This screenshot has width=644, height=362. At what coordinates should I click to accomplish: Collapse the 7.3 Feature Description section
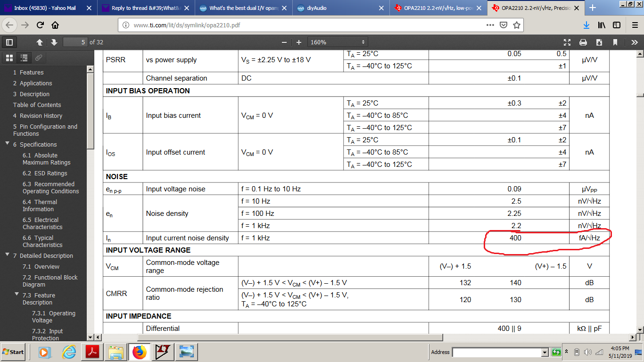tap(17, 295)
